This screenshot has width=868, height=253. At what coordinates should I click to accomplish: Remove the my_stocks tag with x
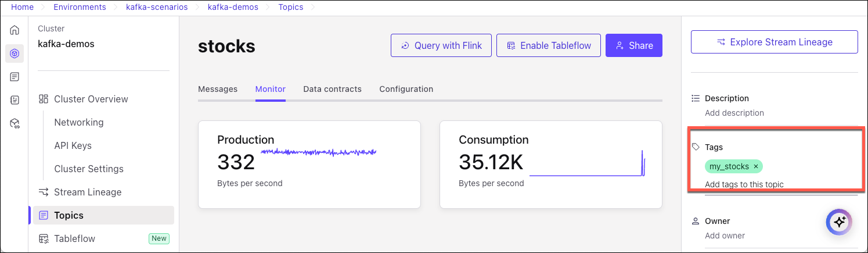(x=756, y=167)
